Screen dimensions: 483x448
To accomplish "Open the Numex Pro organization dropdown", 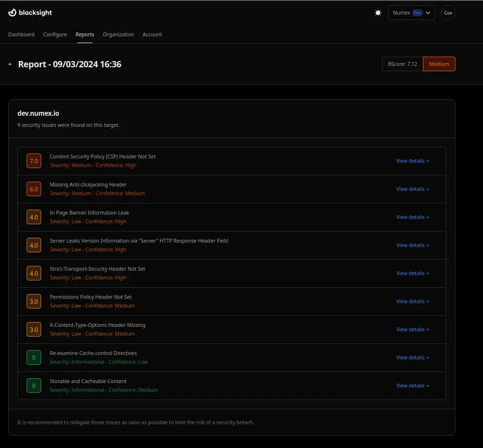I will 411,13.
